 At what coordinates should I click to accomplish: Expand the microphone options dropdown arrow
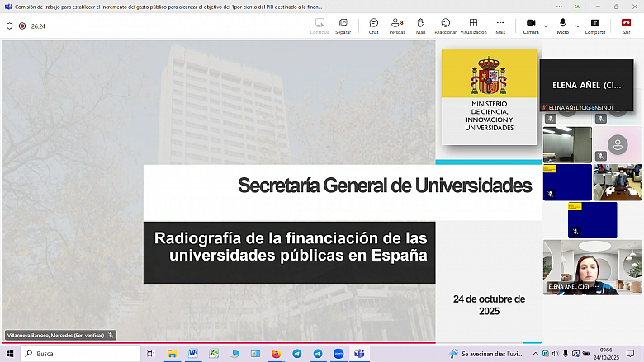[577, 26]
